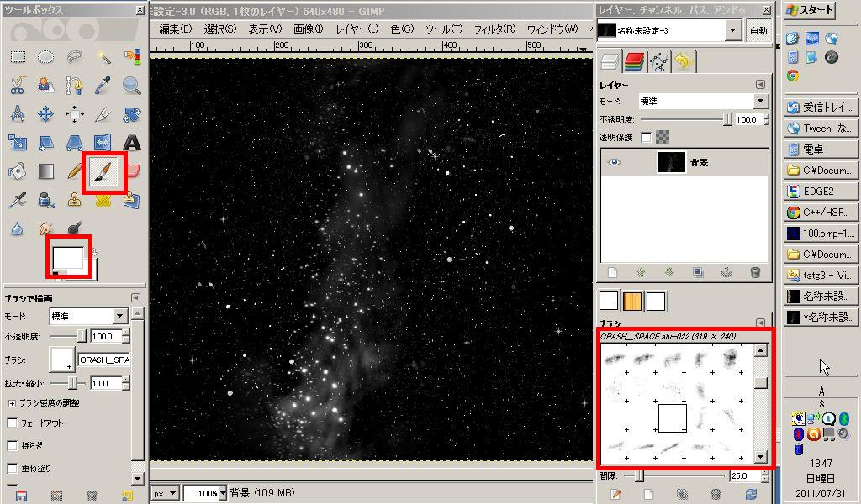This screenshot has height=504, width=861.
Task: Open the 選択(S) menu
Action: pyautogui.click(x=219, y=29)
